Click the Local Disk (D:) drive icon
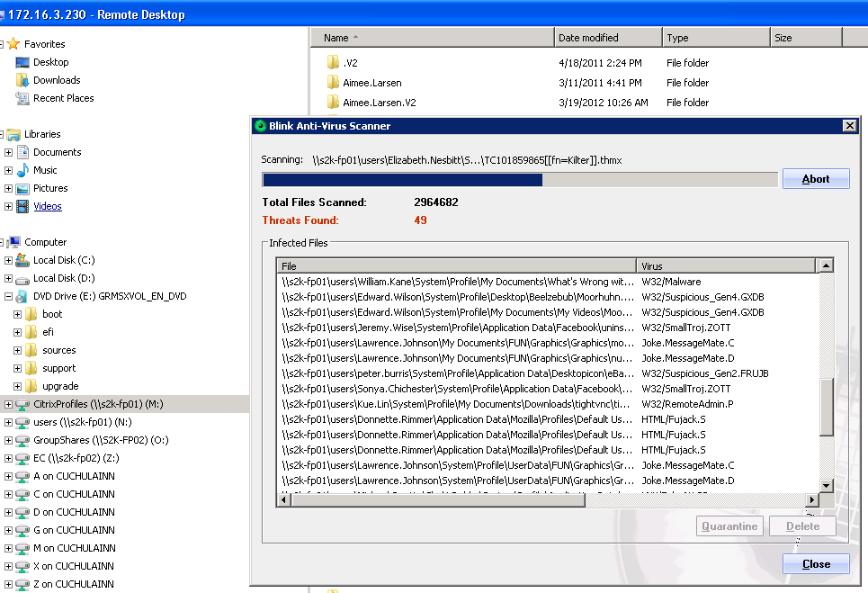The height and width of the screenshot is (593, 868). 22,279
